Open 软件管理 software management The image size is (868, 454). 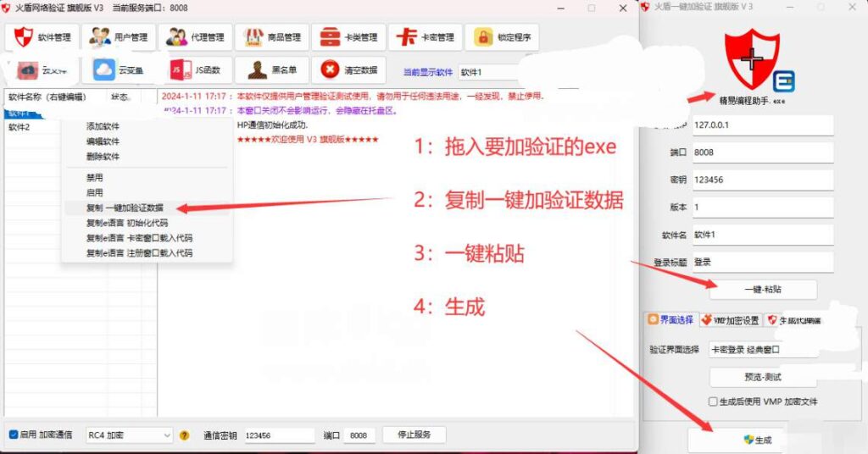[x=42, y=37]
